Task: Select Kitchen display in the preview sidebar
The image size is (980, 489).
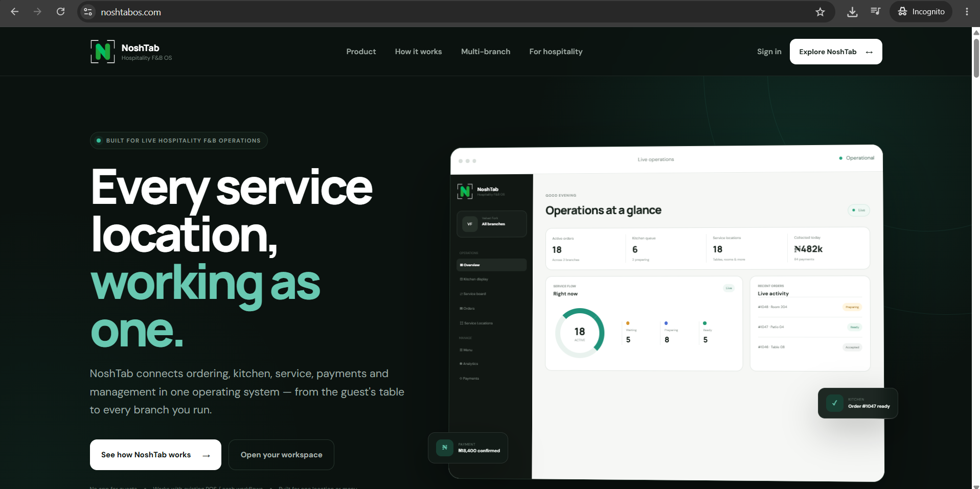Action: click(x=474, y=280)
